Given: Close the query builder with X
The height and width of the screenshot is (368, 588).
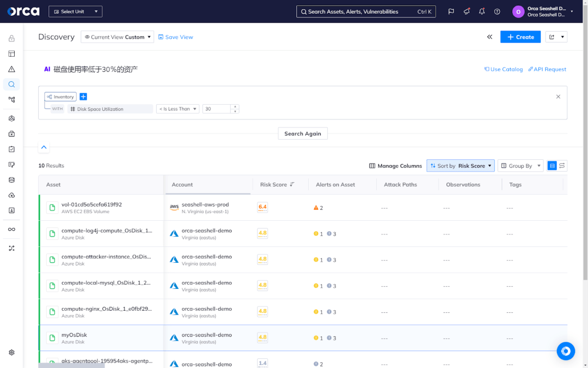Looking at the screenshot, I should pos(558,96).
